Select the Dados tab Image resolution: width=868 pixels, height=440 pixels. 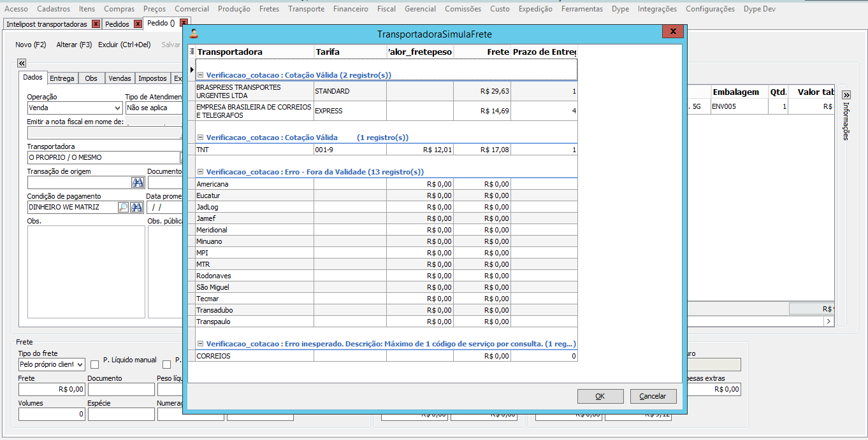tap(33, 77)
